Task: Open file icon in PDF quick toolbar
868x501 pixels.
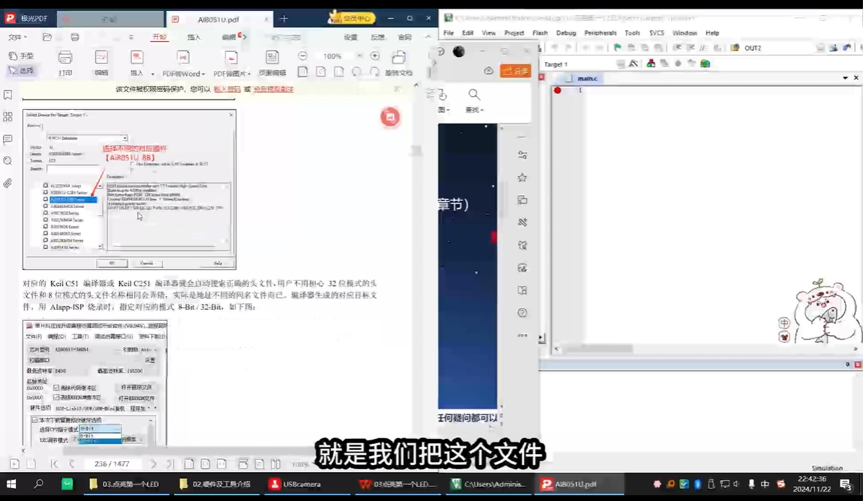Action: click(x=47, y=37)
